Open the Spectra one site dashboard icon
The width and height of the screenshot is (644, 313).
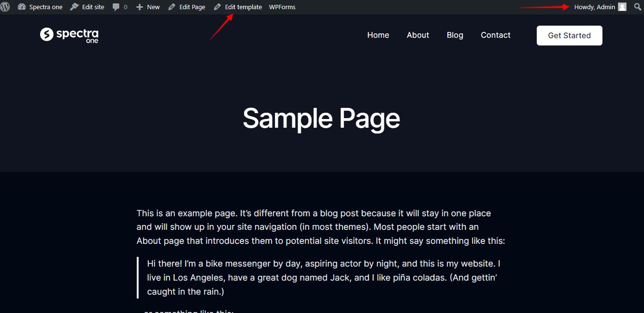click(x=22, y=7)
